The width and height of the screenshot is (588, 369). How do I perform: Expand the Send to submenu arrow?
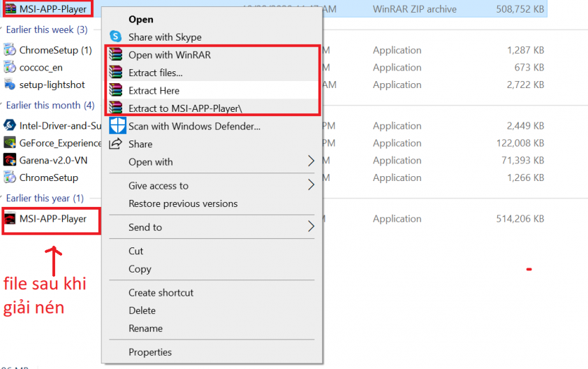(311, 226)
